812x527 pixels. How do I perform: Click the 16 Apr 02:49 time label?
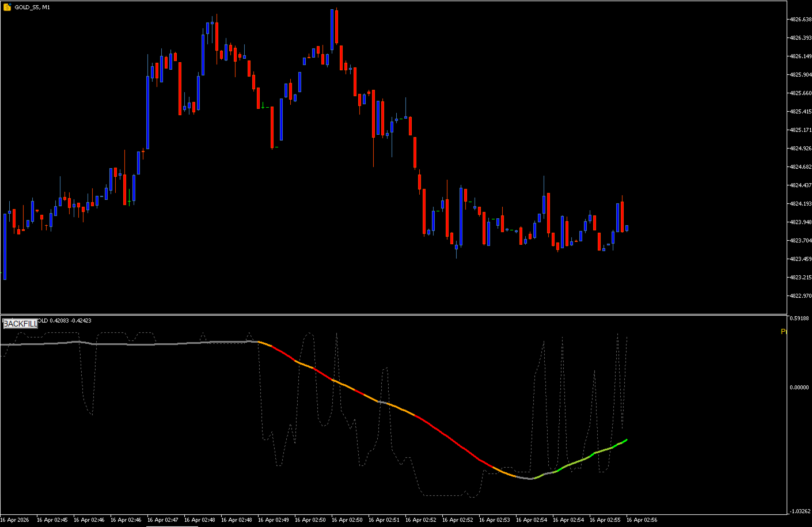pyautogui.click(x=273, y=520)
